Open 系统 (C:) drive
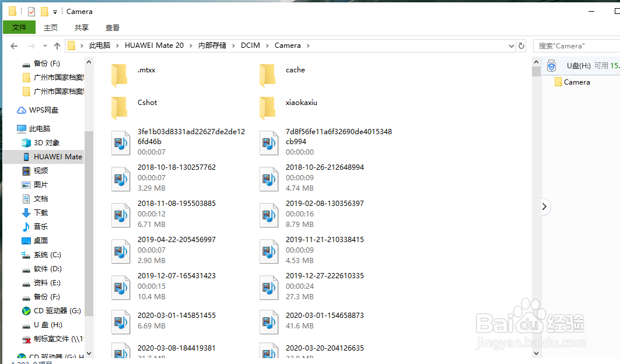 (x=41, y=255)
